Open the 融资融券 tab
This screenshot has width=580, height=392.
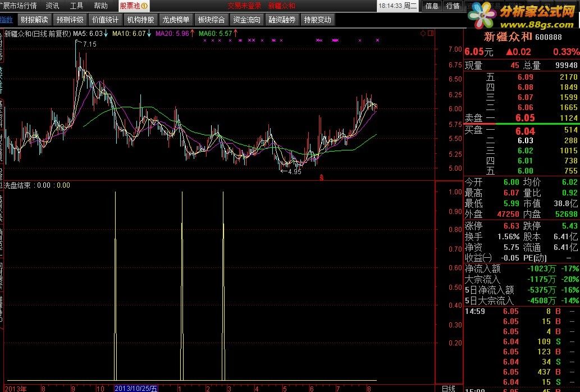click(x=282, y=20)
